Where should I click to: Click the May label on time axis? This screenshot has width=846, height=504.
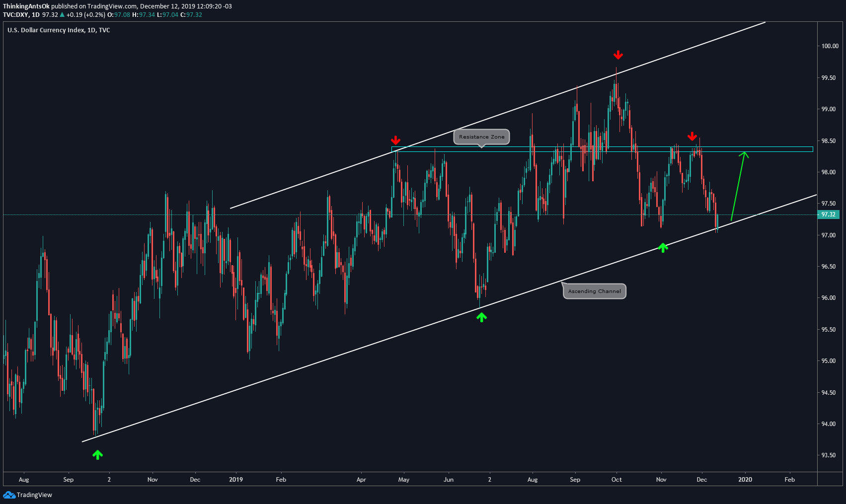[404, 480]
